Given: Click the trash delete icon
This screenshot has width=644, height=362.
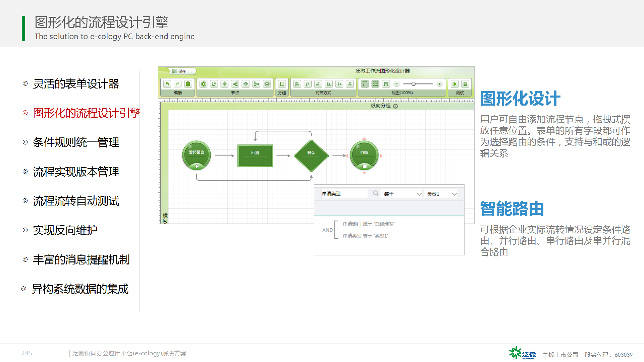Looking at the screenshot, I should pos(188,84).
